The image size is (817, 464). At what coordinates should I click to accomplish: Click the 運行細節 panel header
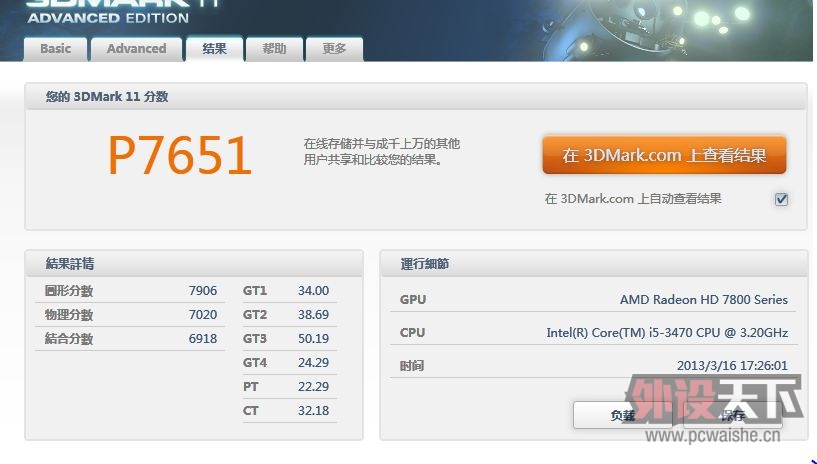point(593,264)
